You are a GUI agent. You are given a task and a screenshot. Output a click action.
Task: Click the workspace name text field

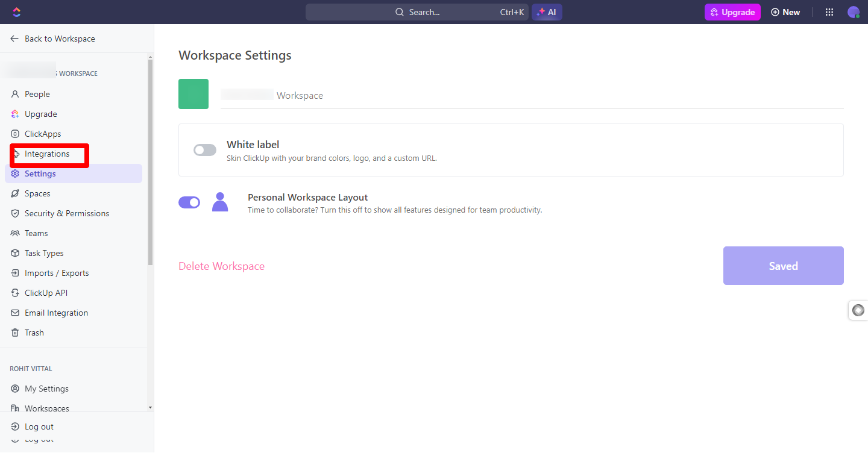(x=532, y=95)
